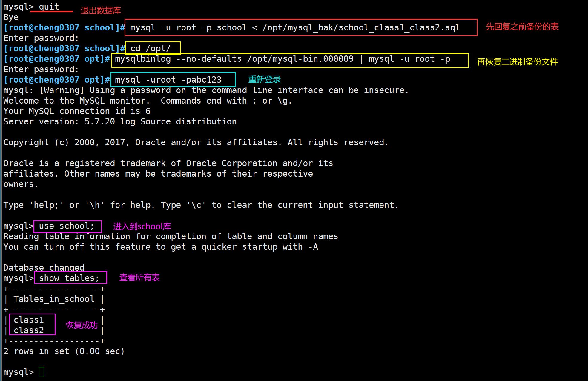588x381 pixels.
Task: Click the "owners." line
Action: 21,184
